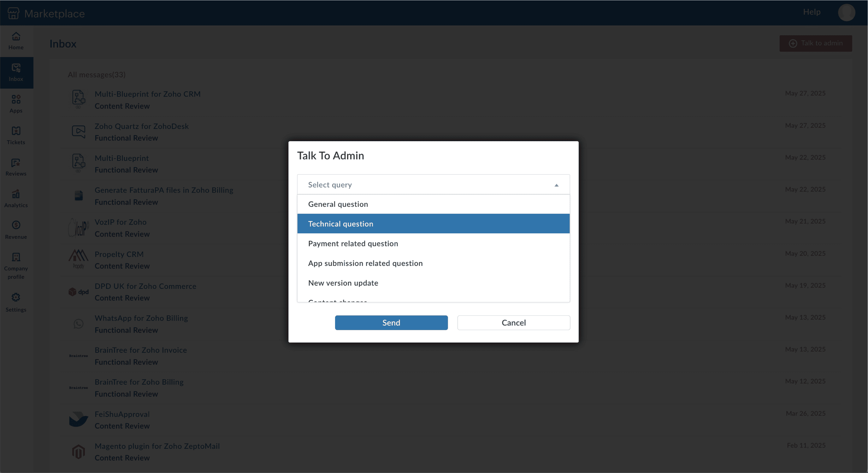Open the Revenue sidebar section
This screenshot has width=868, height=473.
tap(16, 230)
